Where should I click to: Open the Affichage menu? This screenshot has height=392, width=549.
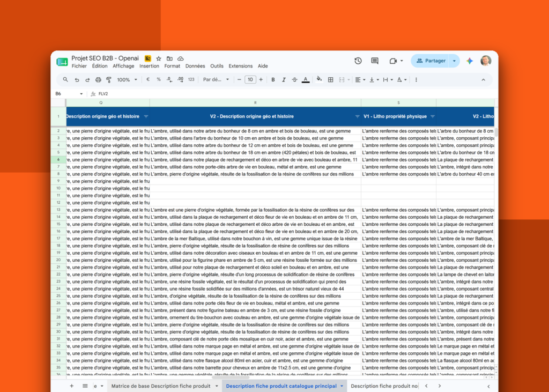pos(123,66)
